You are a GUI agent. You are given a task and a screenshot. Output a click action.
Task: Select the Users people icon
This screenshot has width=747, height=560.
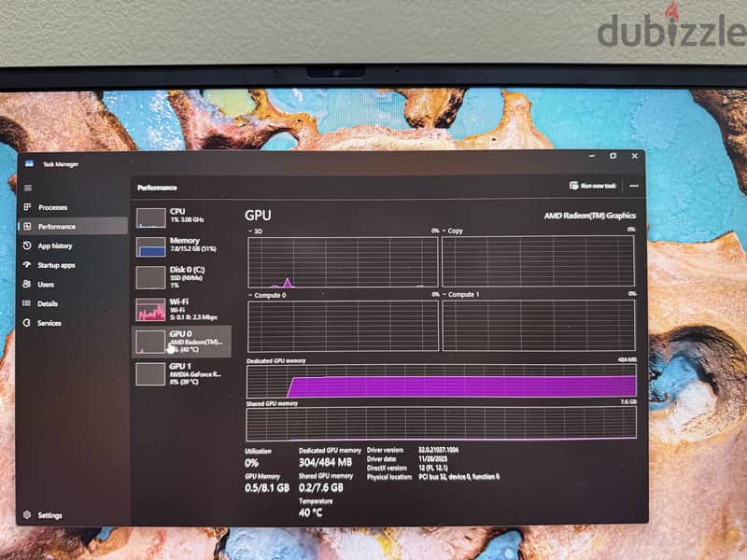pos(27,285)
